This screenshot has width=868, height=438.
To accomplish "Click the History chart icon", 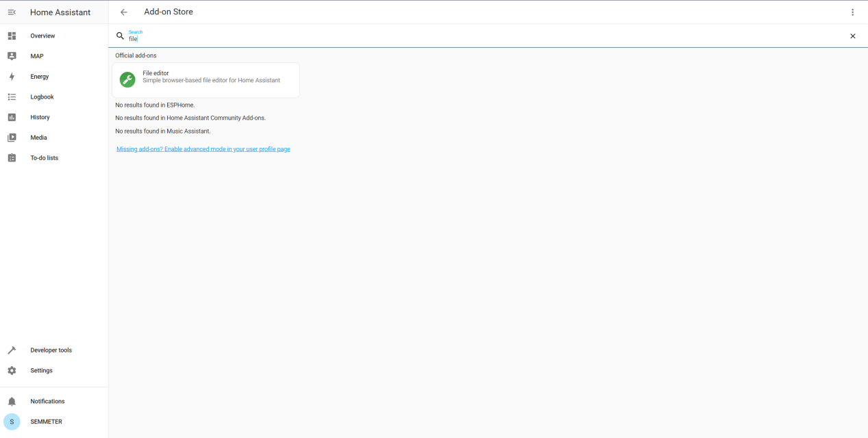I will 12,117.
